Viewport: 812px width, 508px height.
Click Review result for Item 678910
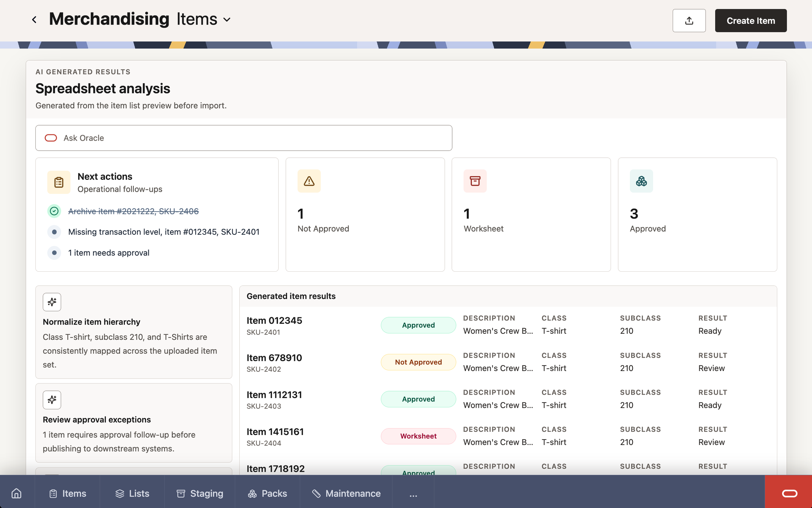[x=711, y=368]
